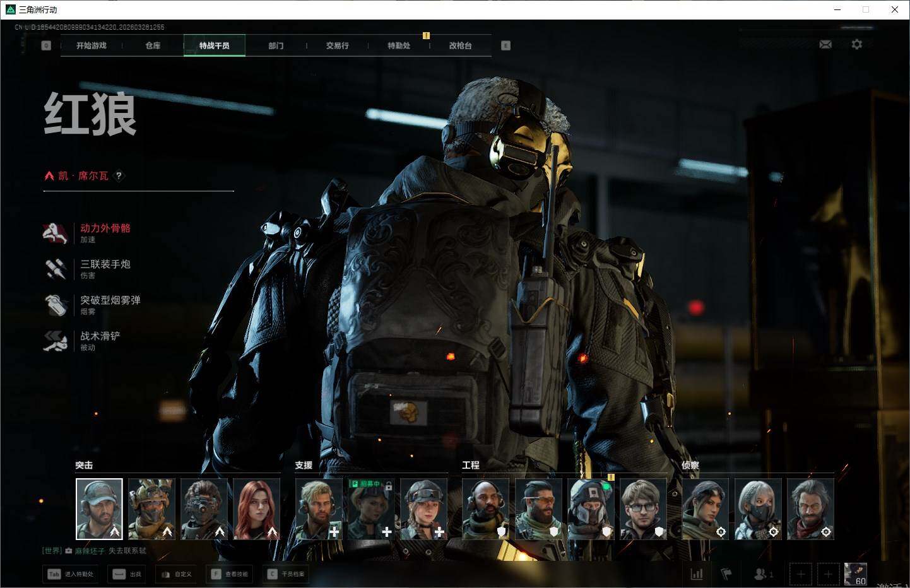The image size is (910, 588).
Task: Click the first empty squad plus slot
Action: pyautogui.click(x=801, y=574)
